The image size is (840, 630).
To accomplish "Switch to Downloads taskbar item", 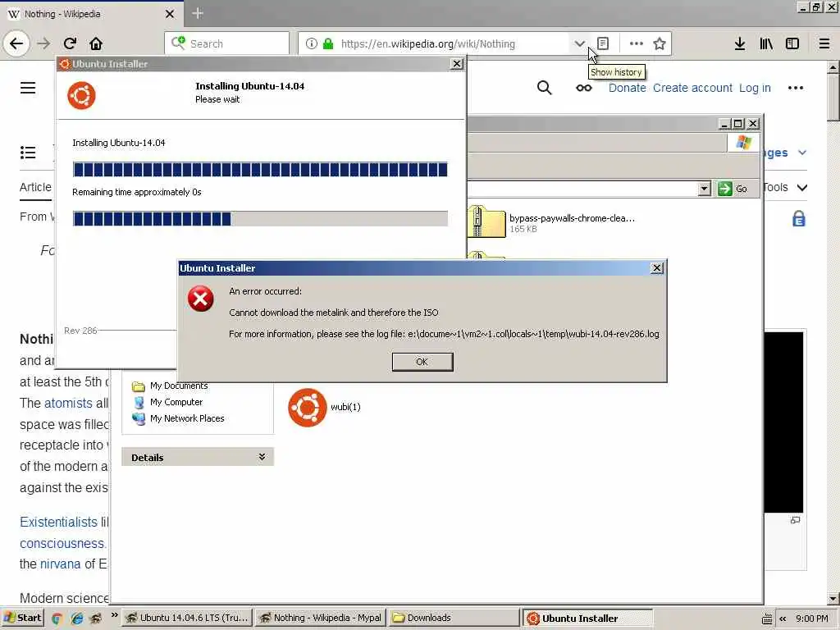I will pyautogui.click(x=453, y=618).
